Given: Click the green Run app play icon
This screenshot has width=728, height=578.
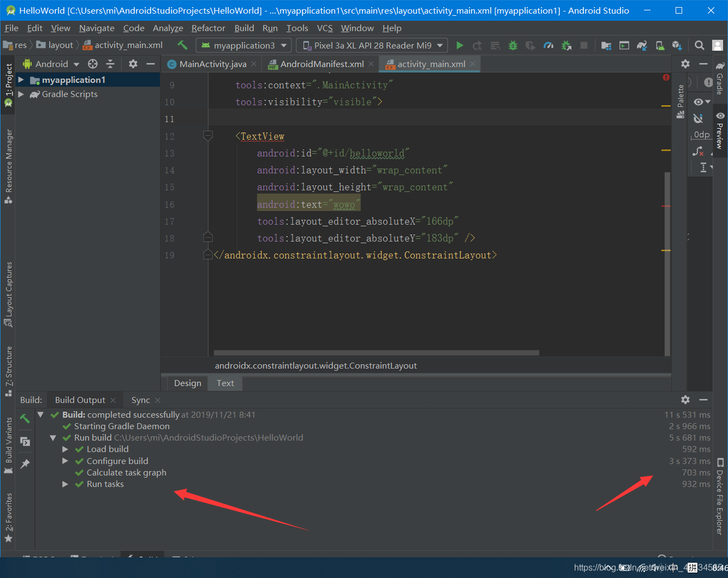Looking at the screenshot, I should pos(460,45).
